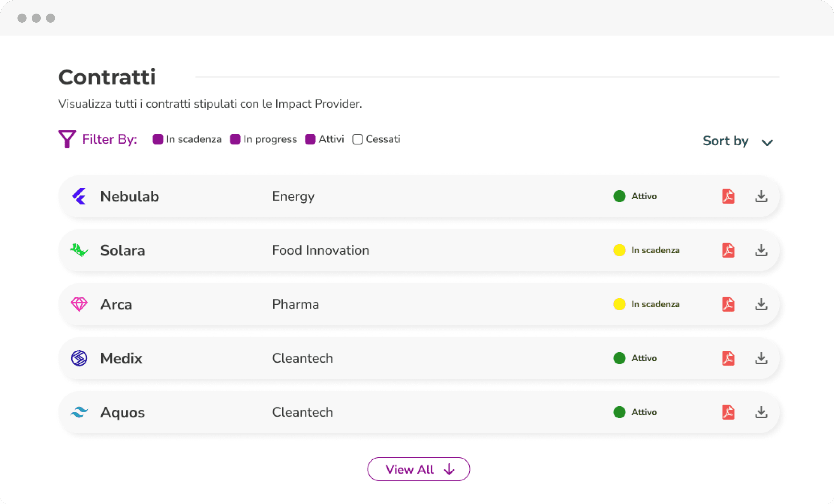The width and height of the screenshot is (834, 504).
Task: Click the Sort by chevron arrow
Action: point(767,142)
